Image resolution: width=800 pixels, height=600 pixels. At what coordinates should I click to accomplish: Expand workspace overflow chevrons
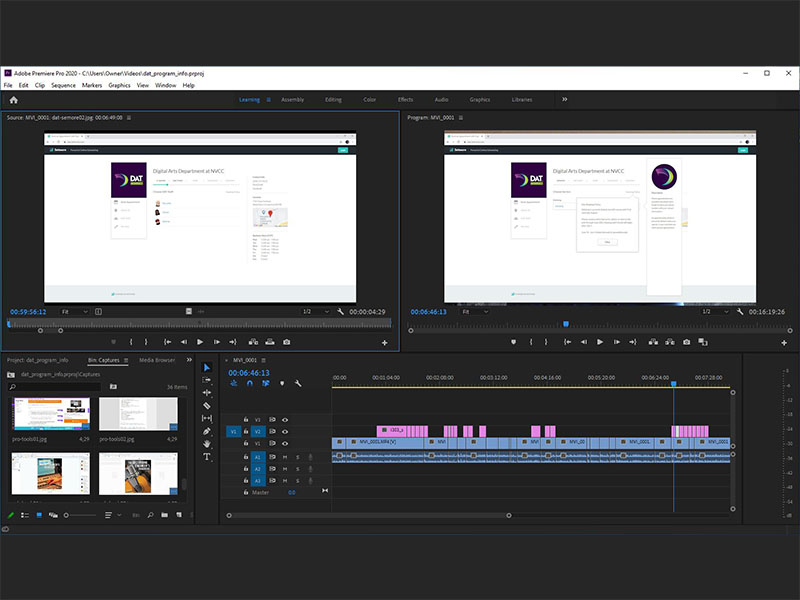point(565,99)
